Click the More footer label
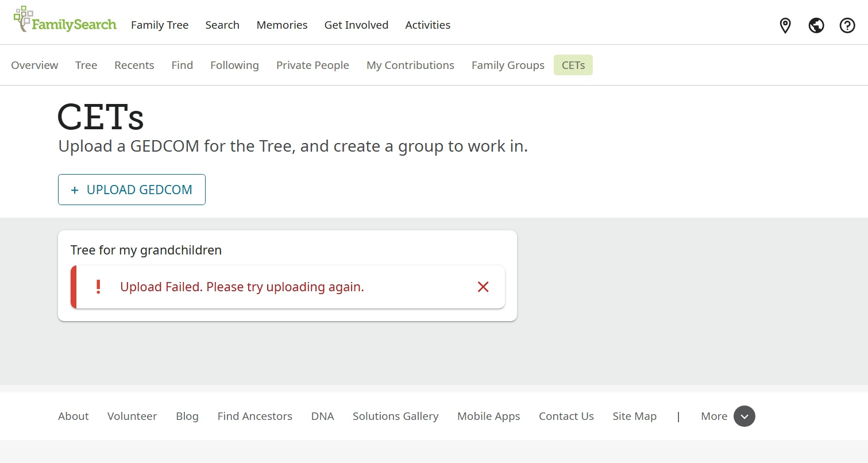 click(x=714, y=416)
